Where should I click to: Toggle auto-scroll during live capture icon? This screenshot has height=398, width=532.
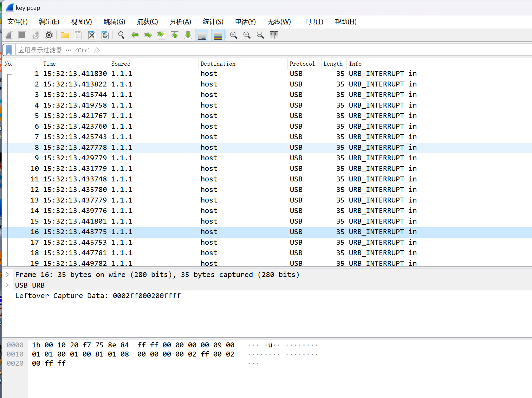202,35
